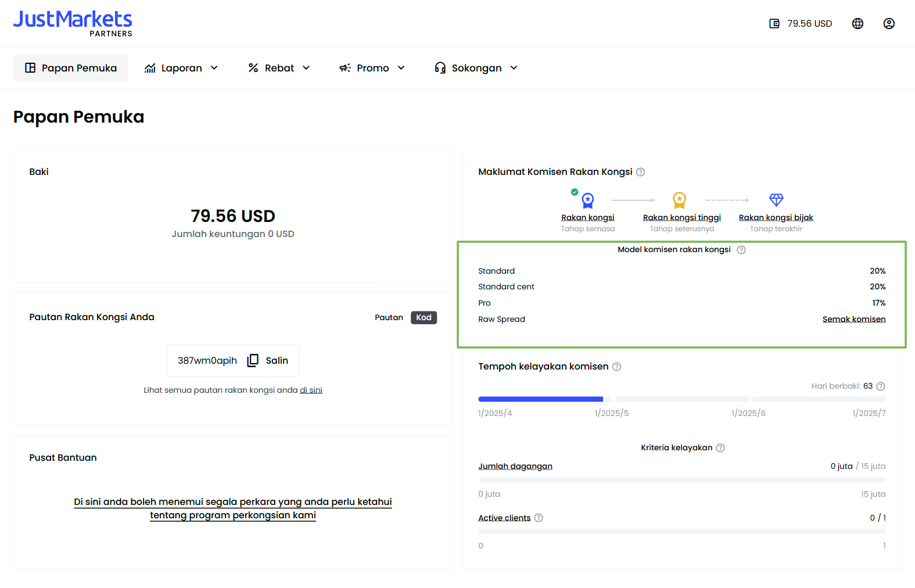Click the 1/2025/6 date label
The height and width of the screenshot is (588, 915).
(x=748, y=414)
